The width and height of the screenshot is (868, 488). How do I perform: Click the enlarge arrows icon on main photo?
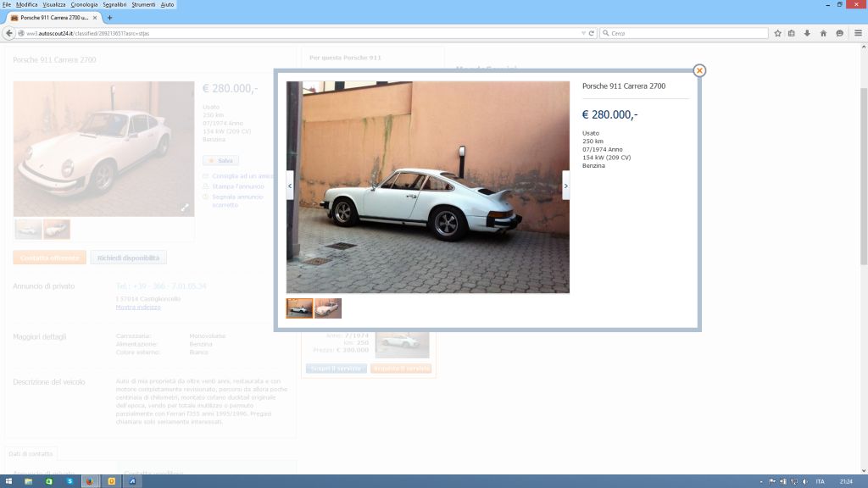click(185, 208)
